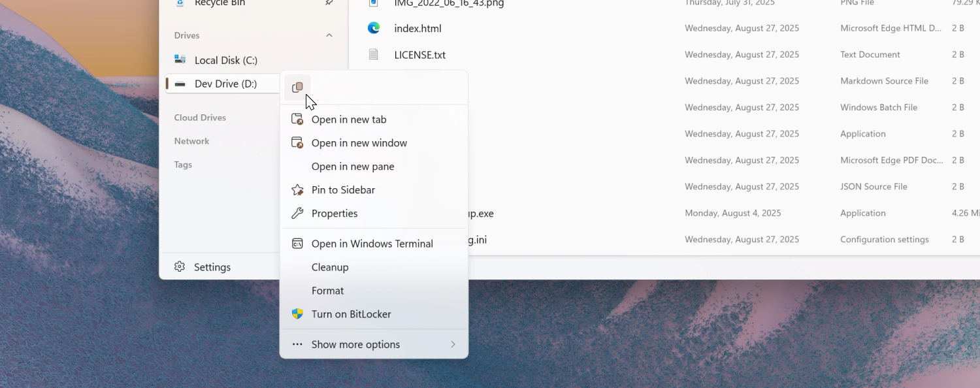
Task: Select Format from the context menu
Action: tap(327, 290)
